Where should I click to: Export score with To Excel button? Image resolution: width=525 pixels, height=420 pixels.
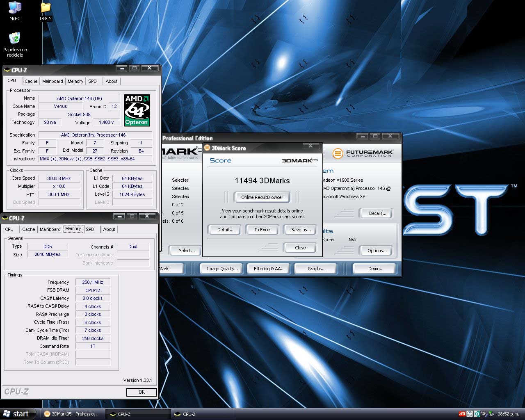click(262, 230)
